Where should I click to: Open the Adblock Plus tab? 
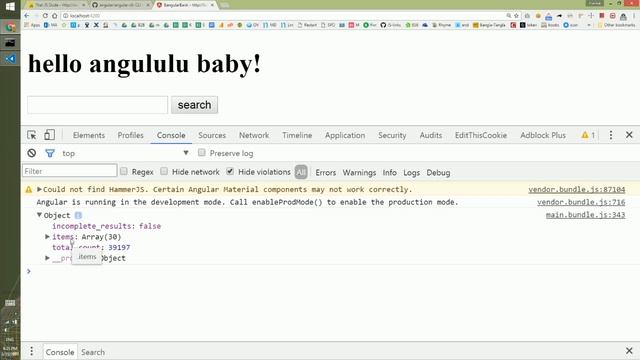pyautogui.click(x=543, y=135)
